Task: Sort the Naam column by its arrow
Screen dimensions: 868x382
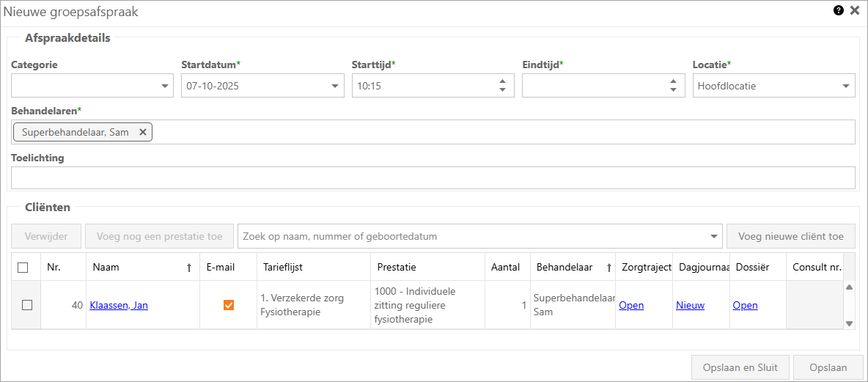Action: click(x=189, y=268)
